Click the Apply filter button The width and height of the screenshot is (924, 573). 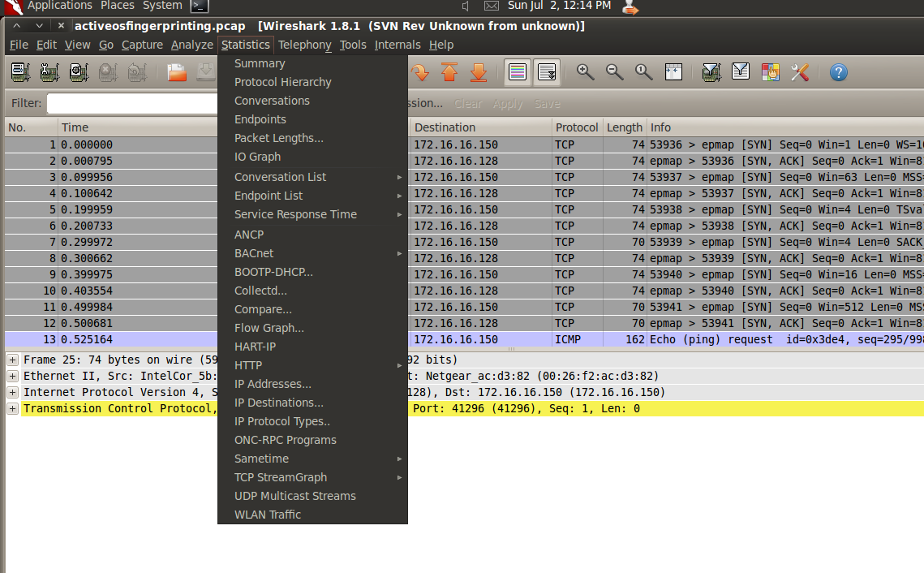pyautogui.click(x=507, y=104)
